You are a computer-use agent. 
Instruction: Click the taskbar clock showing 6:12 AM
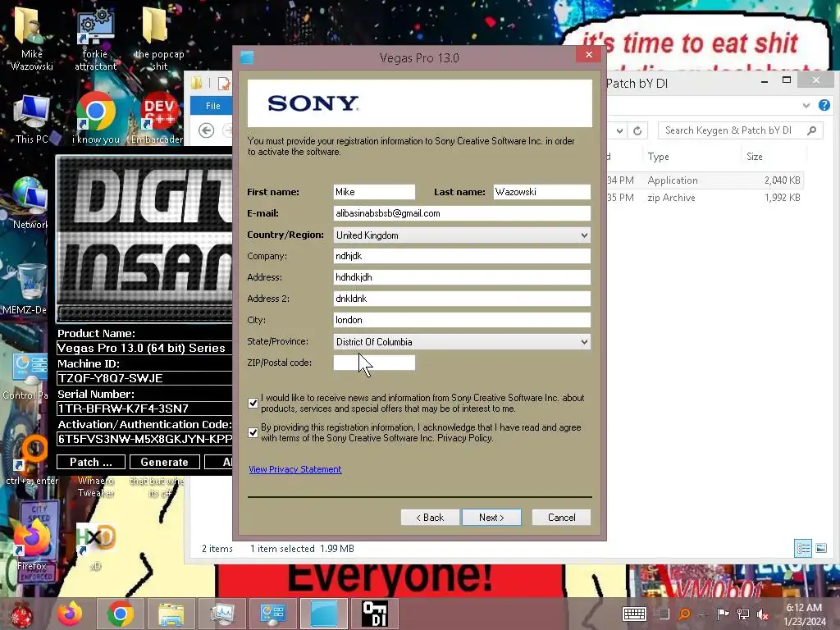click(x=804, y=614)
